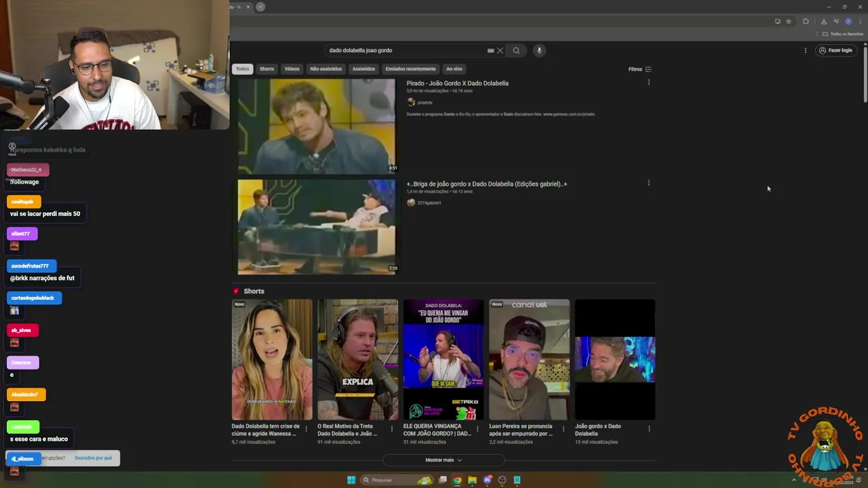Open video title Briga de joão gordo x Dado Dolabella
868x488 pixels.
click(486, 184)
